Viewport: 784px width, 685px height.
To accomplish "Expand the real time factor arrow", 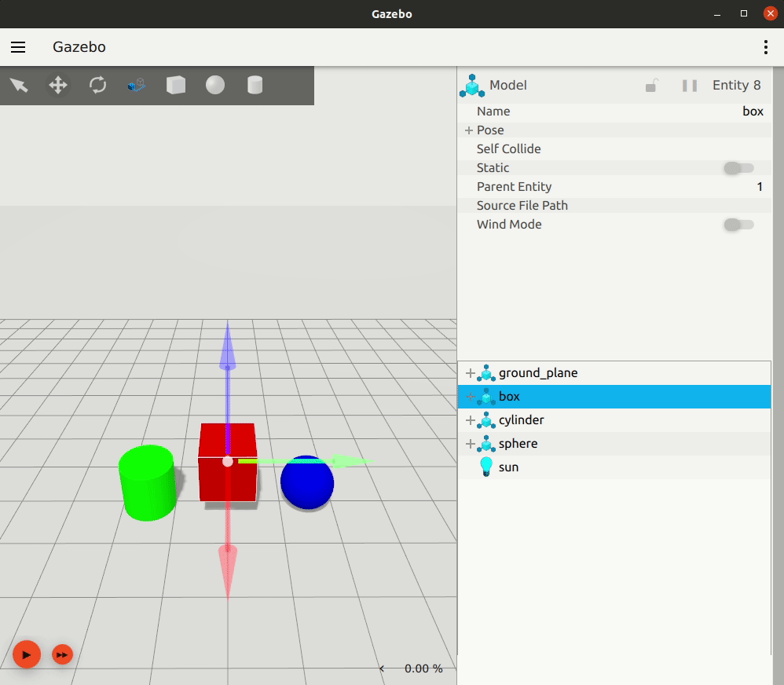I will [x=382, y=669].
